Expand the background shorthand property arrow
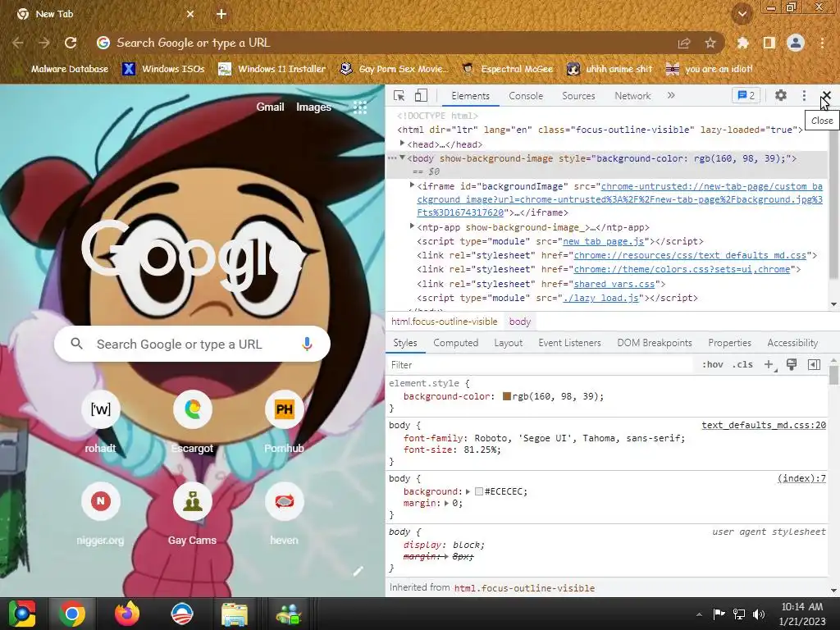 click(468, 491)
